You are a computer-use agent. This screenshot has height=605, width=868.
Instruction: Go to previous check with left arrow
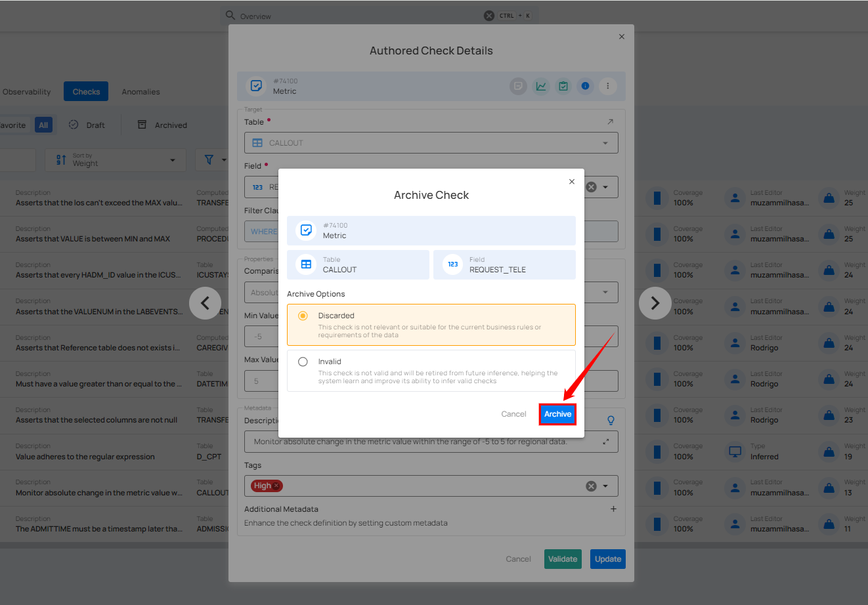click(x=205, y=303)
